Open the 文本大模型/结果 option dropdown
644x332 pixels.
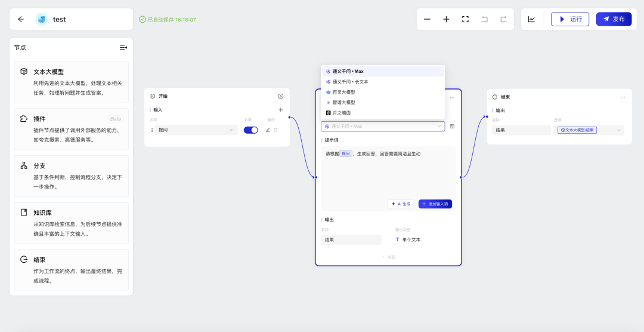coord(589,130)
